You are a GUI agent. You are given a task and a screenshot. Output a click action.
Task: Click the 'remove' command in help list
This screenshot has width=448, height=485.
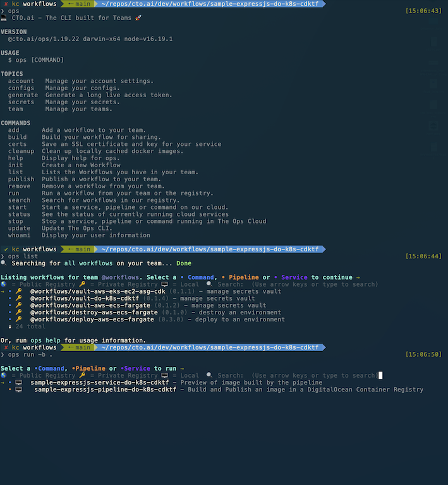[19, 186]
